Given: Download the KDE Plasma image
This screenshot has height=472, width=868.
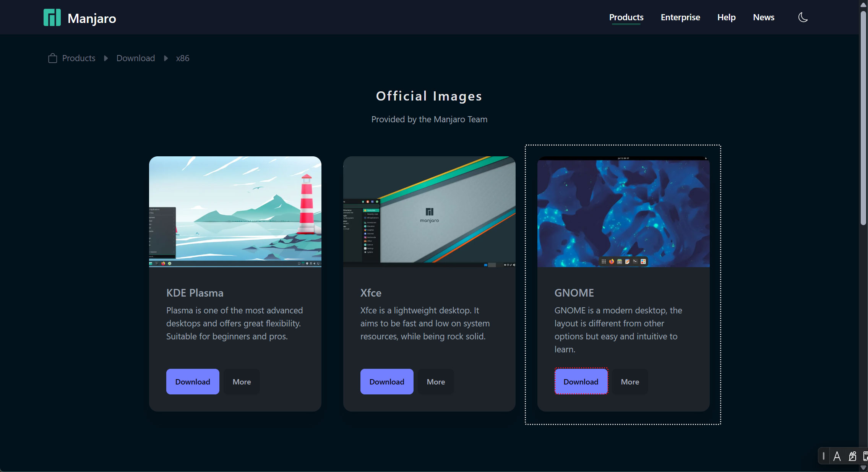Looking at the screenshot, I should pos(193,381).
